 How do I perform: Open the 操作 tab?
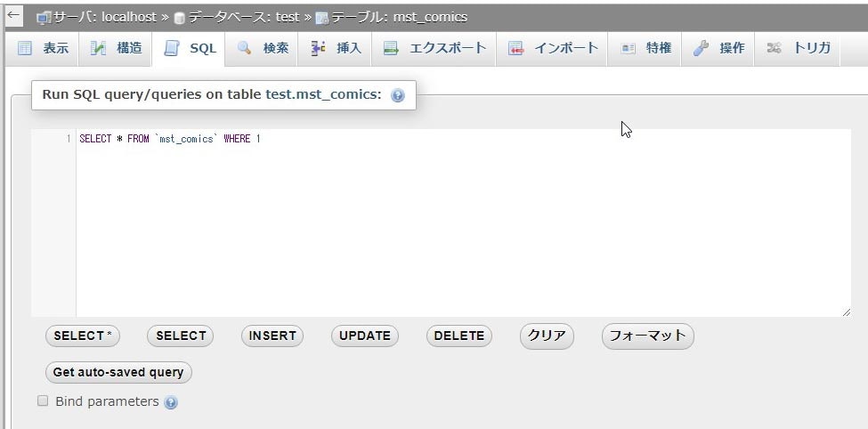(x=718, y=49)
